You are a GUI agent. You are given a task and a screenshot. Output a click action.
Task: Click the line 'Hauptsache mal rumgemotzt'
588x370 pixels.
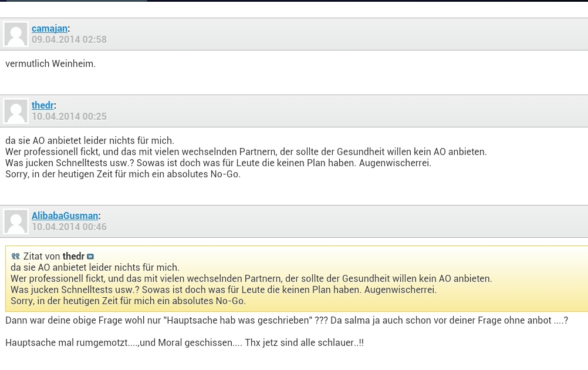coord(184,343)
